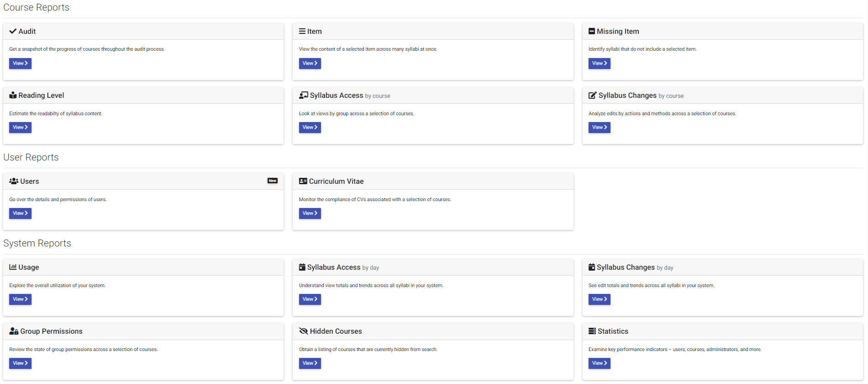View the Reading Level report

point(20,128)
